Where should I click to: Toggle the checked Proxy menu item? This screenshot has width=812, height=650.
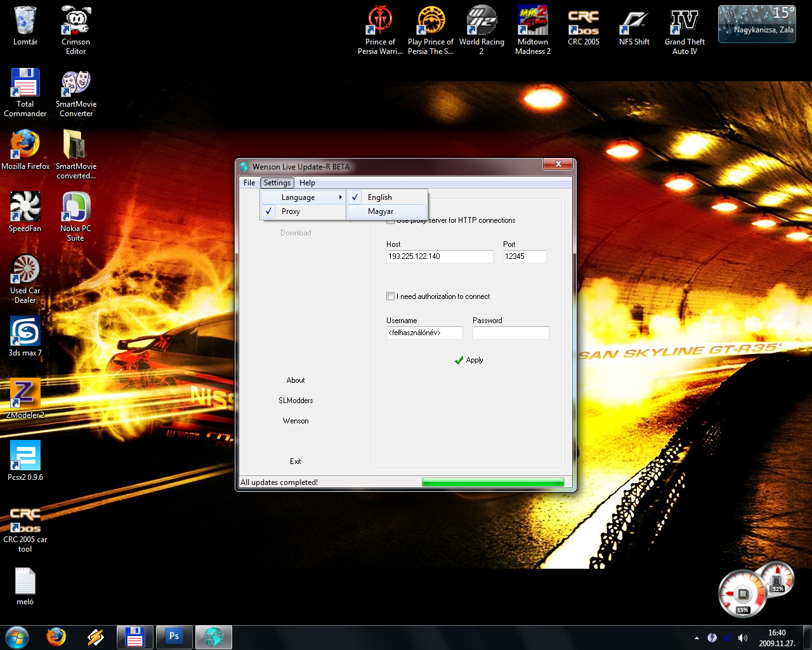303,211
